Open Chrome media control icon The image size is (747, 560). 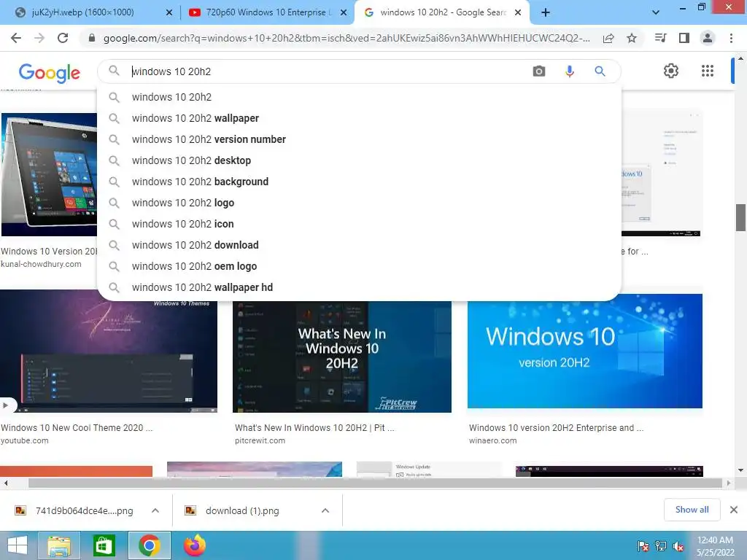(660, 38)
